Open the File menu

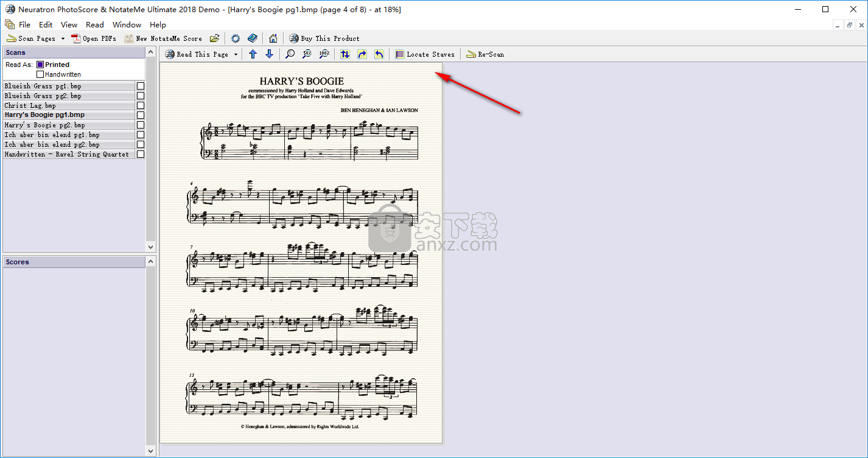pos(24,24)
